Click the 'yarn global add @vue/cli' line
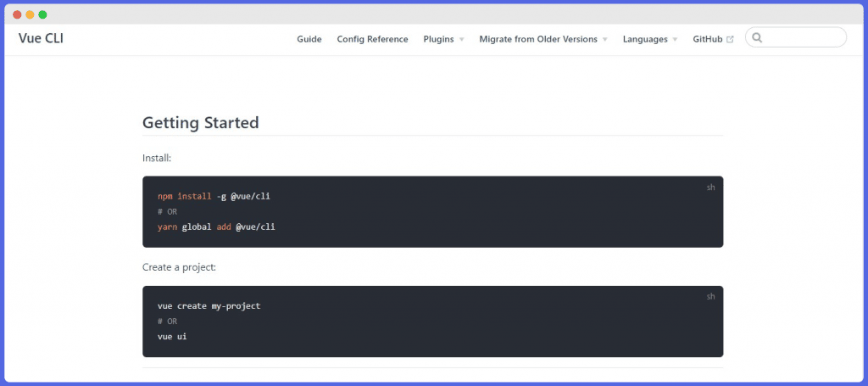 (x=216, y=227)
